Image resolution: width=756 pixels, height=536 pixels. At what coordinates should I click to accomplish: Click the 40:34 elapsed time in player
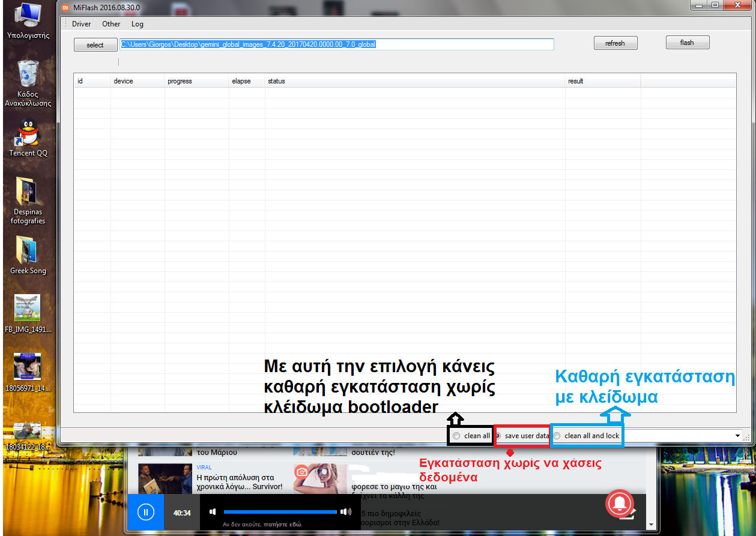(x=182, y=513)
